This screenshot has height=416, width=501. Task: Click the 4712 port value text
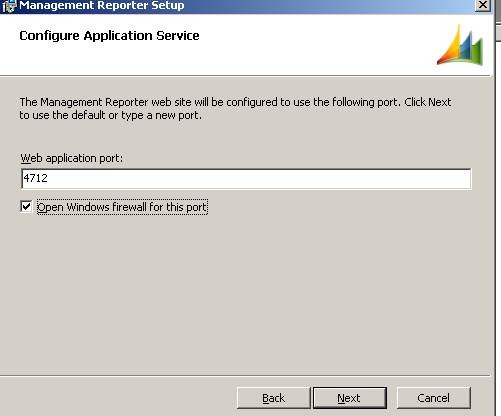point(36,178)
